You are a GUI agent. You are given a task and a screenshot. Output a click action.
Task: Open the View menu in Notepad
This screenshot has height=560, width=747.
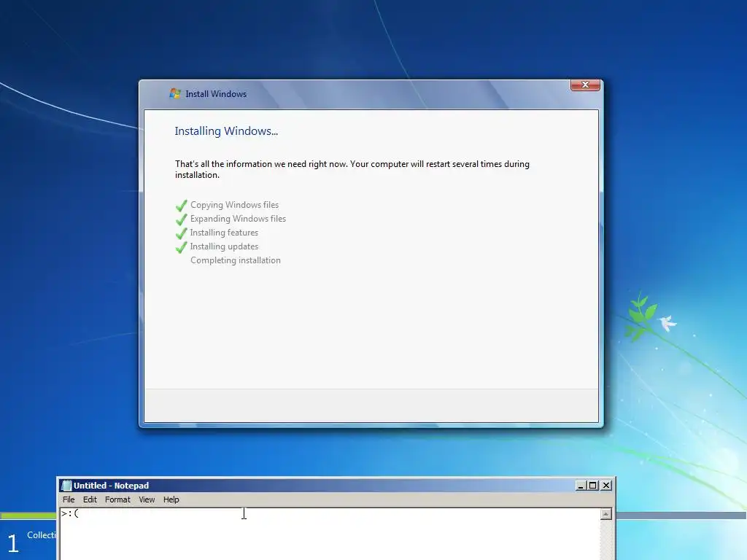147,499
